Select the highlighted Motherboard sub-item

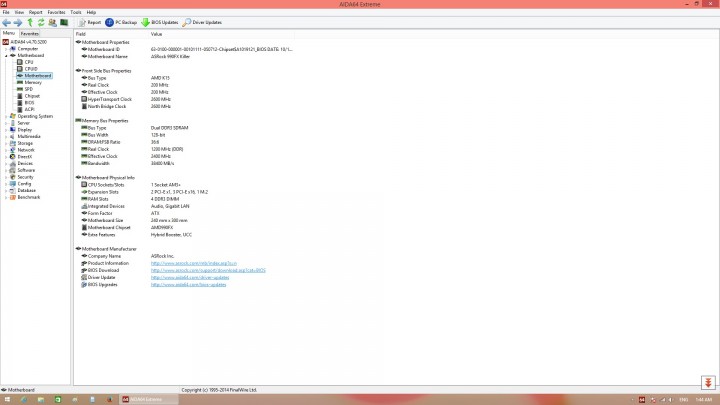[x=38, y=76]
